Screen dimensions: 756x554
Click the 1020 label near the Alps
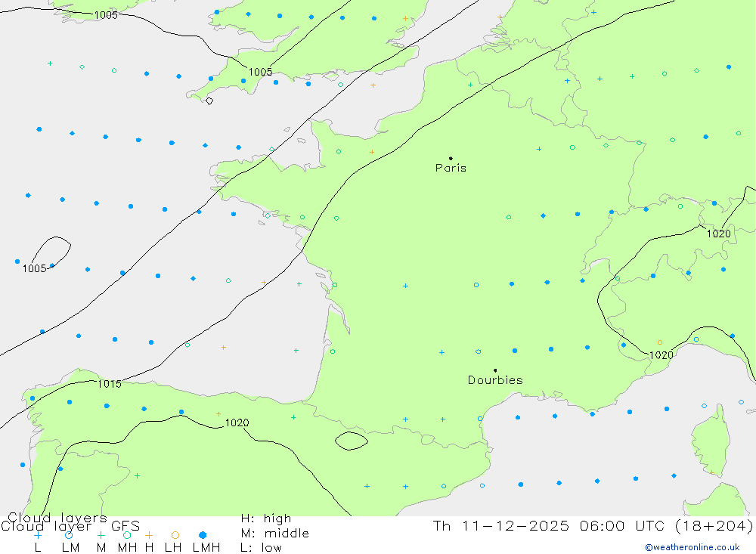(x=718, y=234)
